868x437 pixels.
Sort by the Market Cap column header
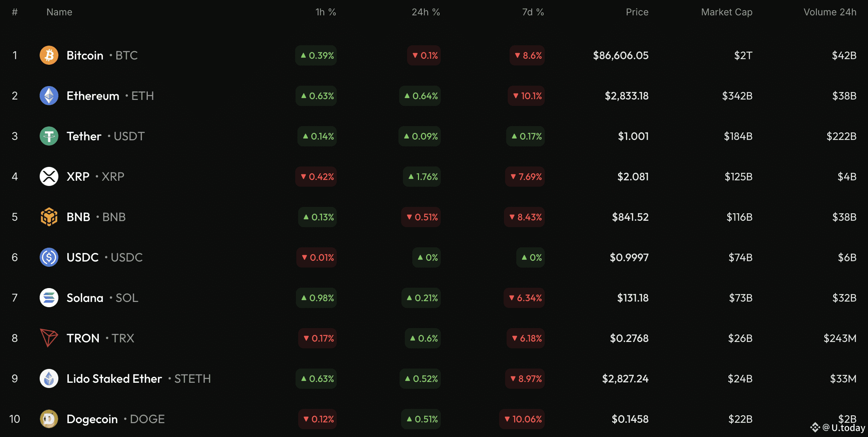pyautogui.click(x=727, y=12)
